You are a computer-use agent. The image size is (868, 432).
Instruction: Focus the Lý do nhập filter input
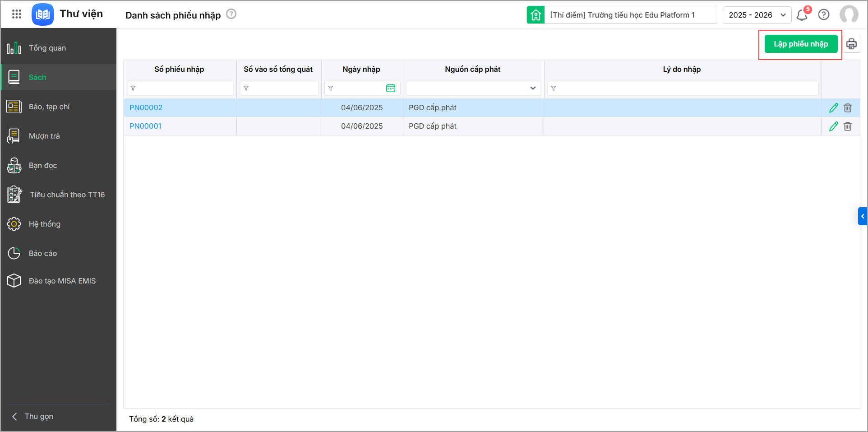tap(683, 88)
